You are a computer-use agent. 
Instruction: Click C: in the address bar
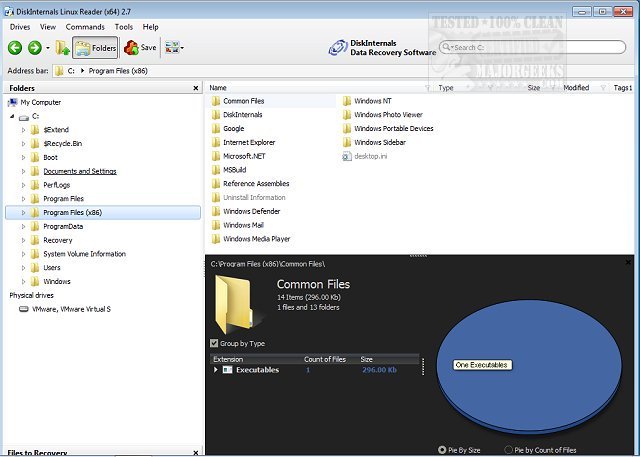pos(71,71)
